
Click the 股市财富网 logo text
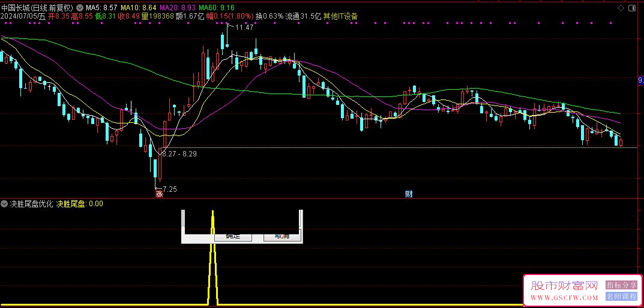click(565, 286)
